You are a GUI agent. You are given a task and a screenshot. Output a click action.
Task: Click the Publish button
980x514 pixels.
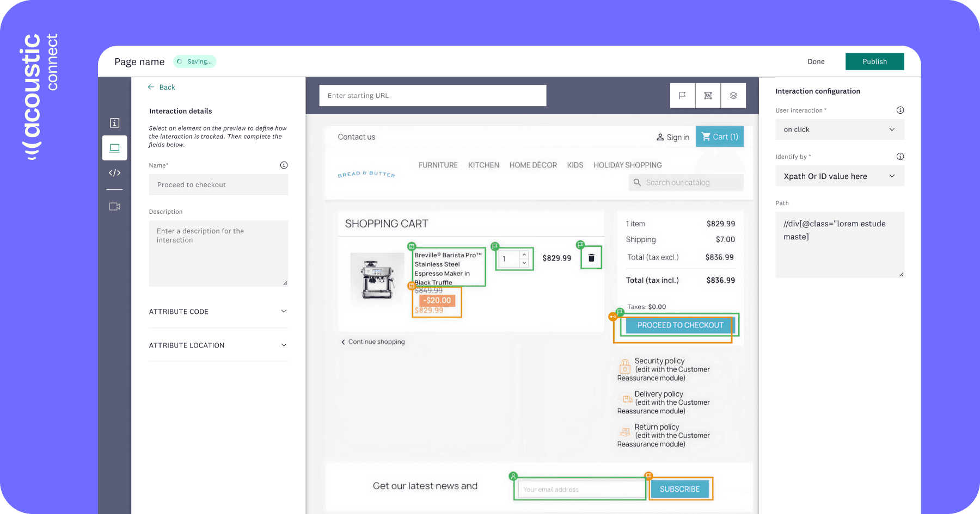click(x=874, y=61)
